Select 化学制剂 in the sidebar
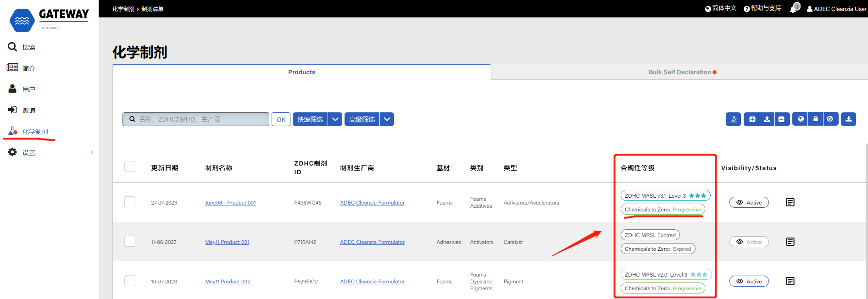Image resolution: width=868 pixels, height=299 pixels. coord(28,132)
